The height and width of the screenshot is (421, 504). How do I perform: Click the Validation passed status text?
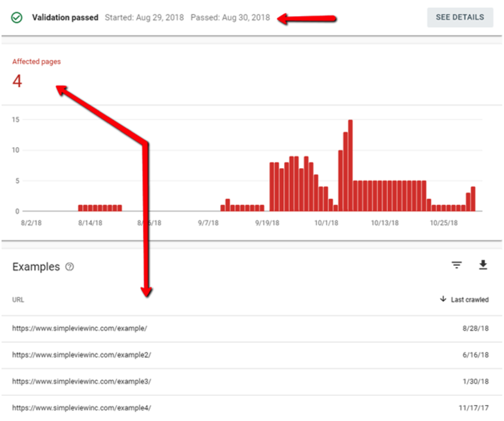coord(65,17)
